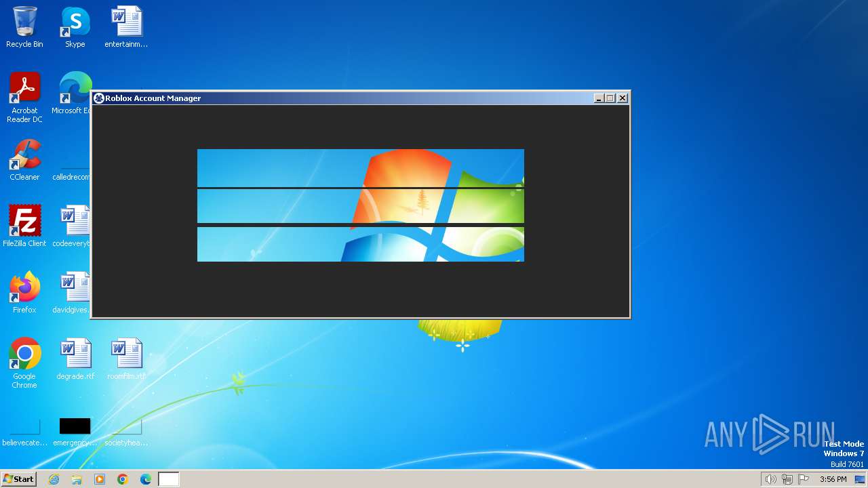
Task: Open Chrome from the taskbar
Action: [x=123, y=479]
